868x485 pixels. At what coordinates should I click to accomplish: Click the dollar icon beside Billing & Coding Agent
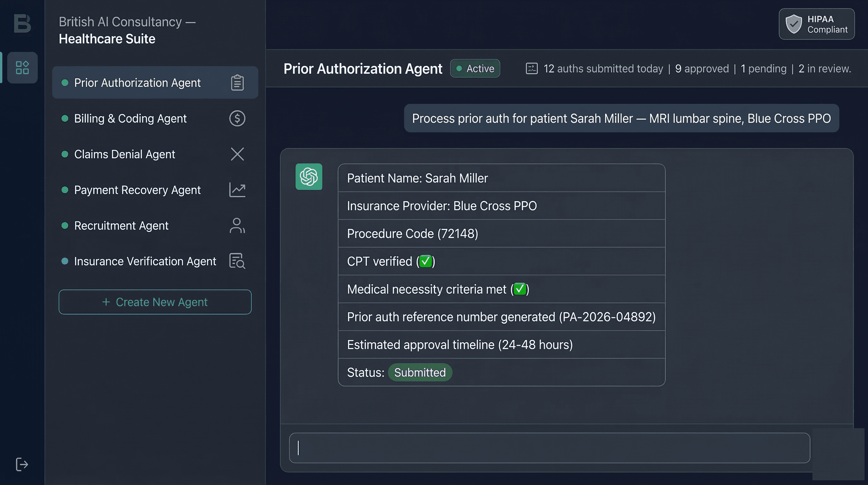click(237, 118)
